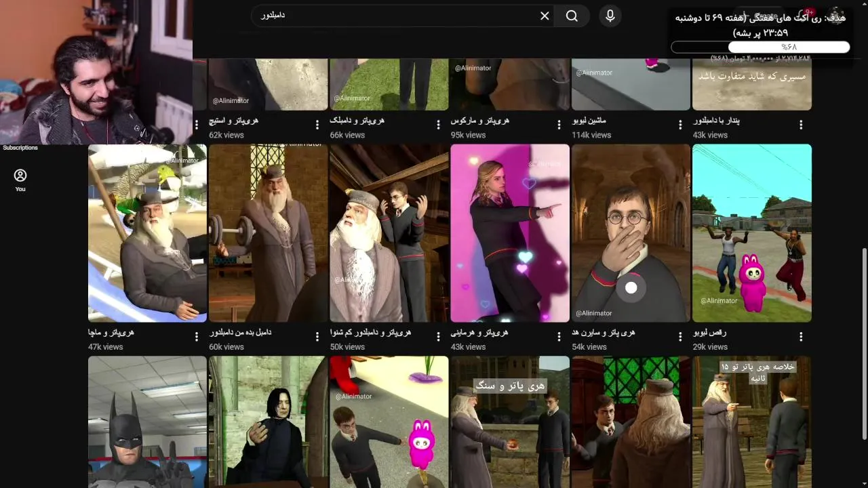868x488 pixels.
Task: Click the magnifying glass search button
Action: (572, 16)
